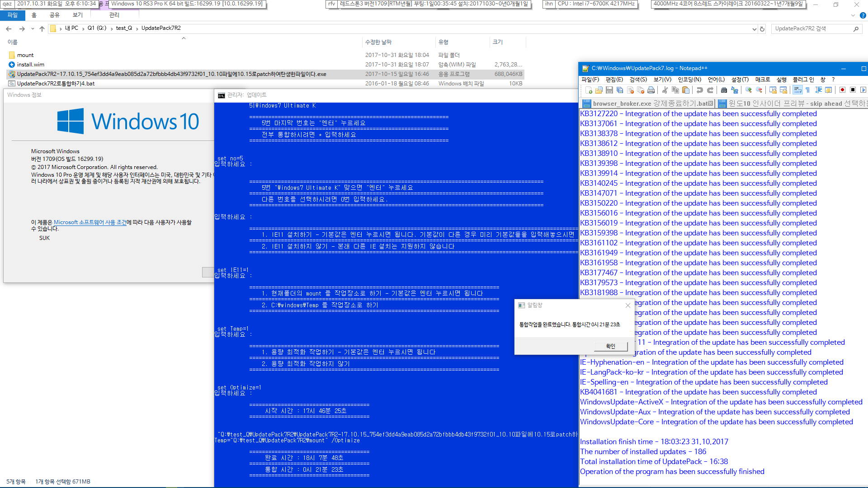The width and height of the screenshot is (868, 488).
Task: Click test_Q in the address breadcrumb
Action: point(124,28)
